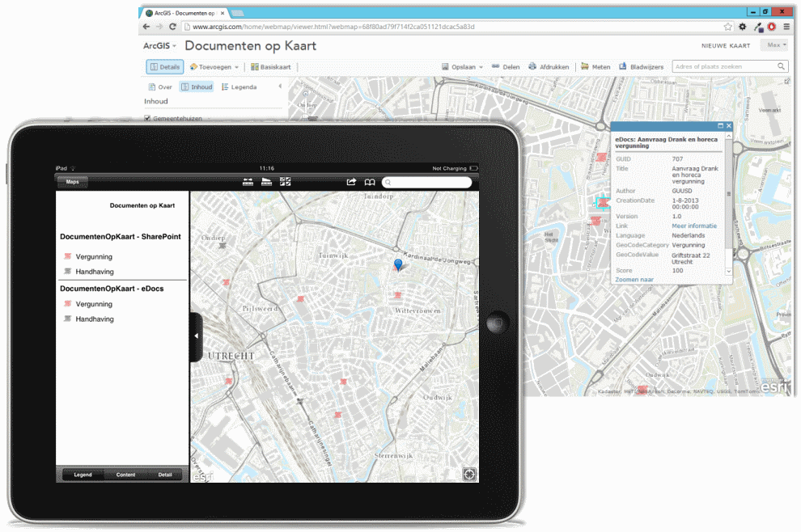Toggle the Gemeentehuizen layer checkbox

pos(147,119)
